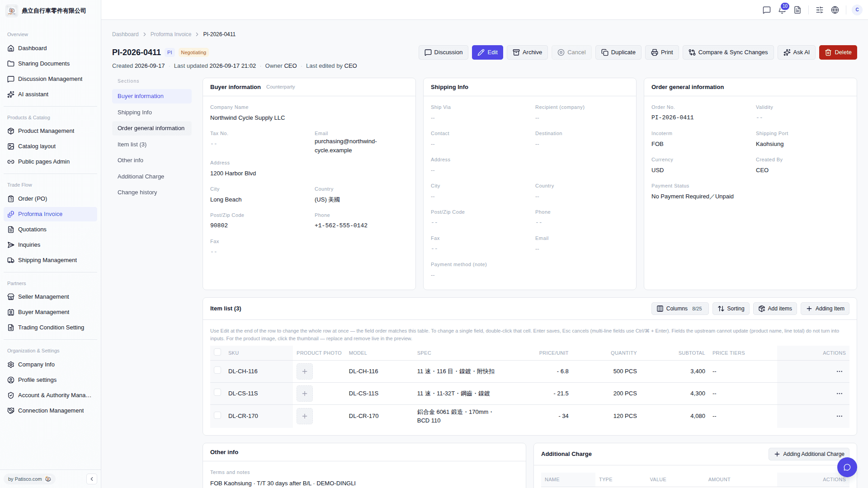Open the language globe icon
This screenshot has height=488, width=868.
[835, 10]
